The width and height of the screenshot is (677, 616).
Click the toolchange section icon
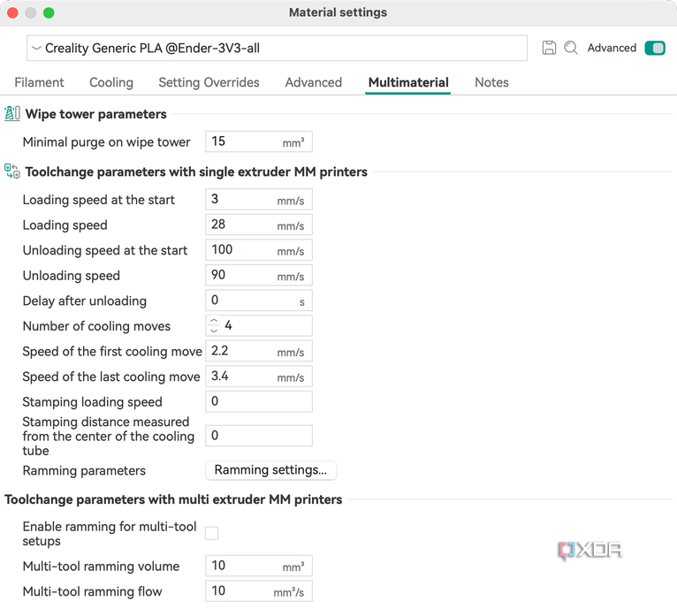click(x=12, y=171)
